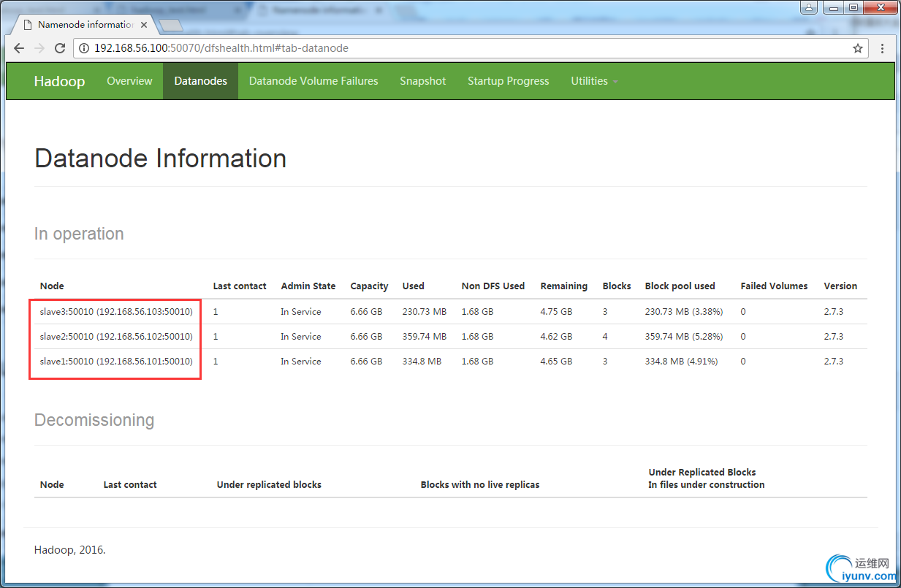Image resolution: width=901 pixels, height=588 pixels.
Task: Open Datanode Volume Failures tab
Action: [313, 81]
